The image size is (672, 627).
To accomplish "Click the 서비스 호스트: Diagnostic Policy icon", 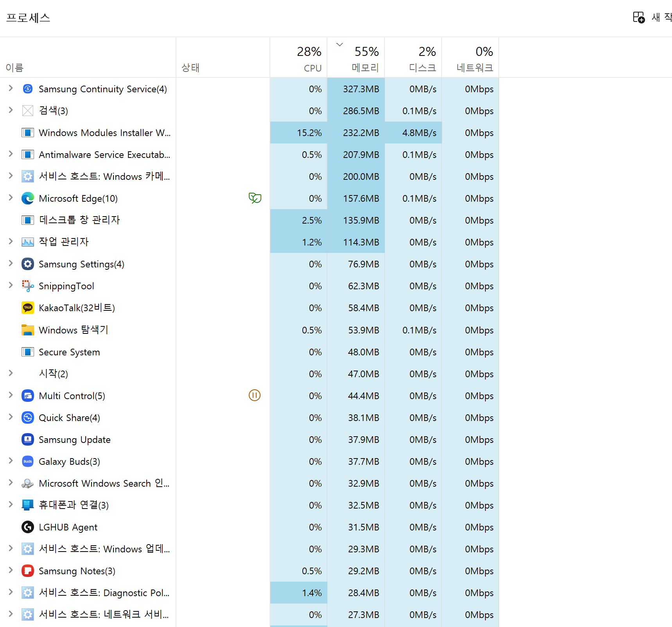I will coord(27,593).
